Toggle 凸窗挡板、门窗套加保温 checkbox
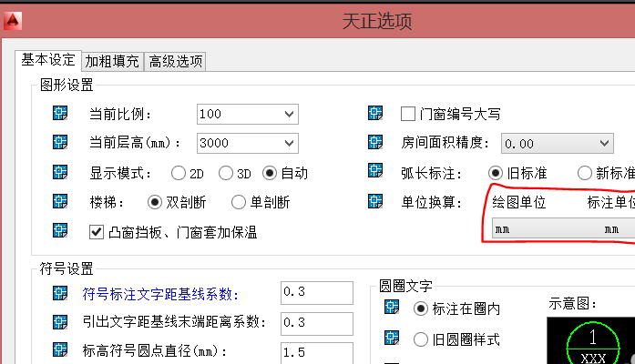This screenshot has width=635, height=364. pos(97,232)
